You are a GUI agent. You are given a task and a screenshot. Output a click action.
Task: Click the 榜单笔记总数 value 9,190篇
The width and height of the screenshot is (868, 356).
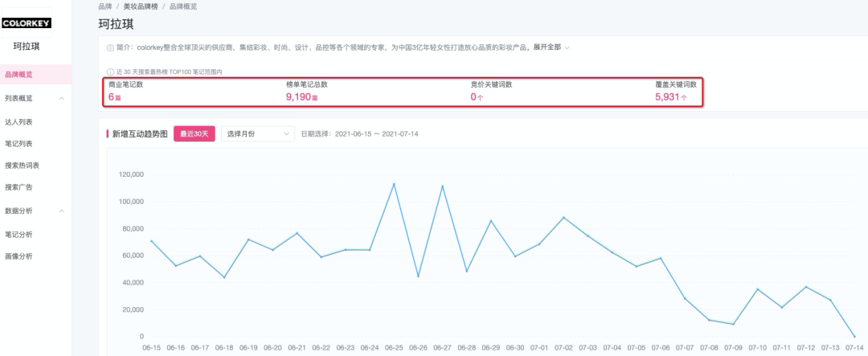[x=301, y=97]
